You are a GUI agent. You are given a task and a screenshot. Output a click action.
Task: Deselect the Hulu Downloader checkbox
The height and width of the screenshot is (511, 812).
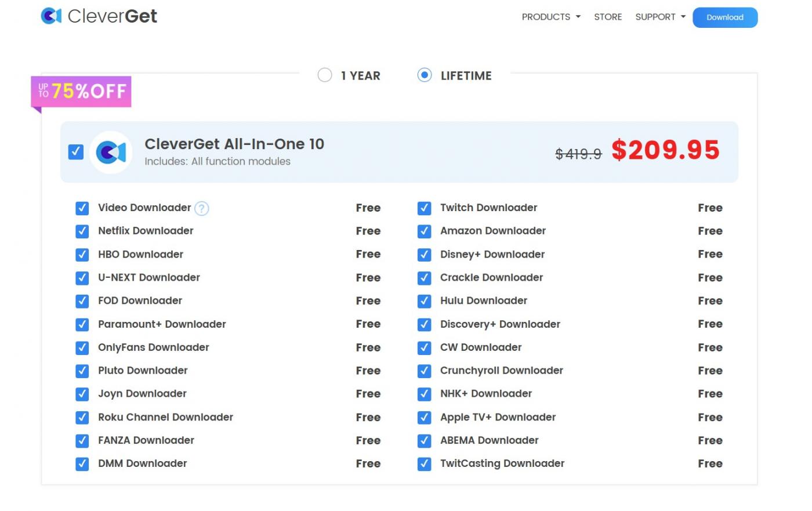pos(424,300)
